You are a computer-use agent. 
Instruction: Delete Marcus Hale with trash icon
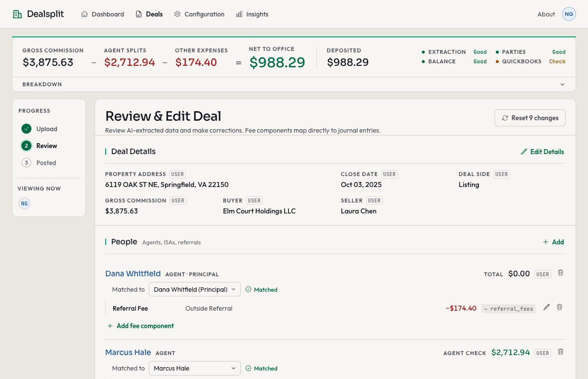click(560, 352)
